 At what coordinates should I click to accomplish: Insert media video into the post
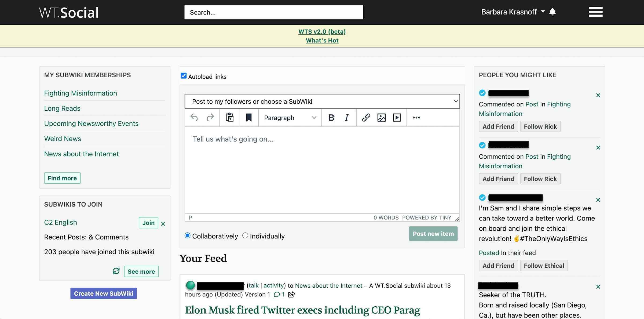click(397, 118)
